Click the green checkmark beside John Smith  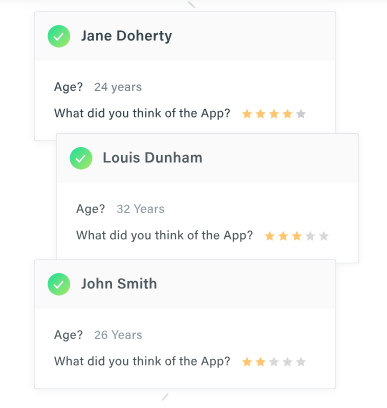coord(59,284)
